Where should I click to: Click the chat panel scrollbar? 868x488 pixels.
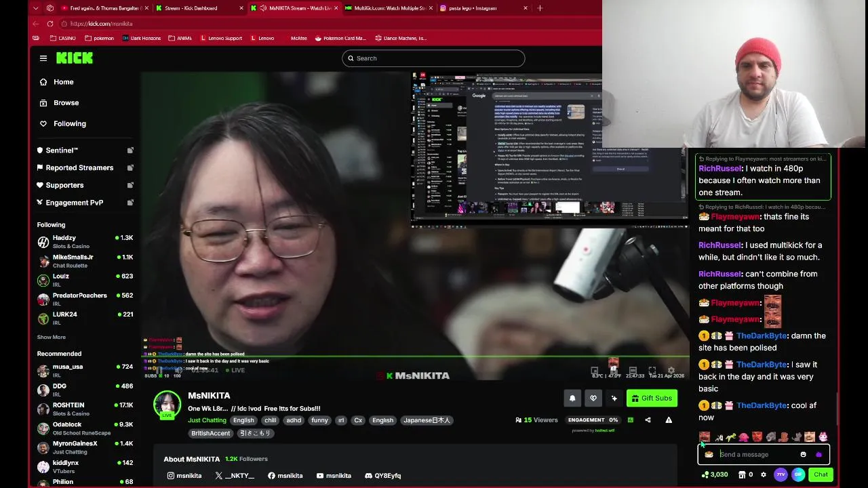837,409
